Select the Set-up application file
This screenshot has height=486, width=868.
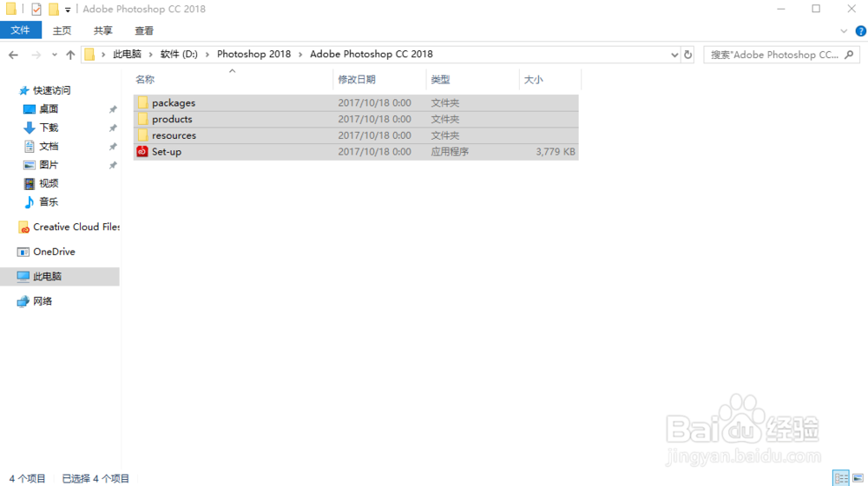click(356, 152)
